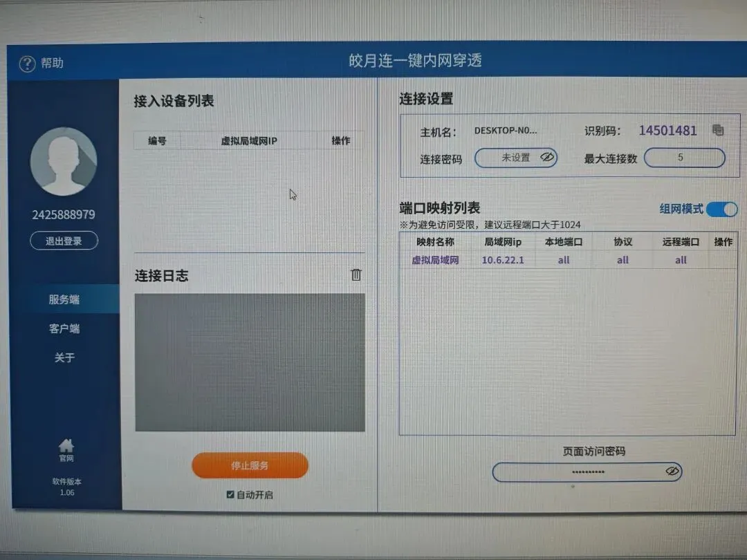Open official site home icon 官网
The image size is (747, 560).
(66, 450)
